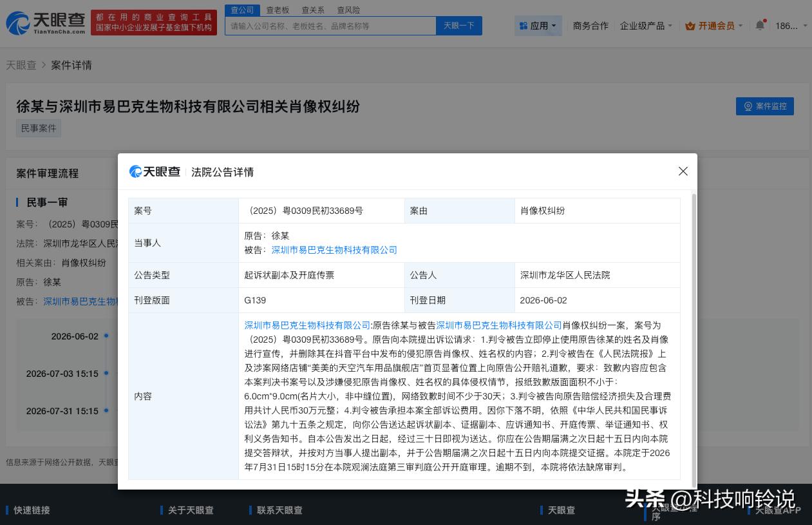
Task: Expand the 应用 dropdown
Action: [538, 26]
